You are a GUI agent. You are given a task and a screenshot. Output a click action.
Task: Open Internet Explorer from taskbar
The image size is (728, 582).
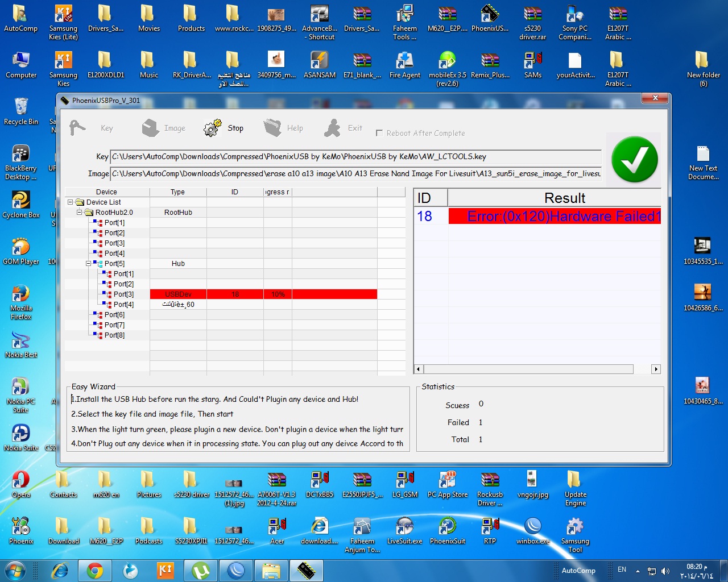point(60,570)
